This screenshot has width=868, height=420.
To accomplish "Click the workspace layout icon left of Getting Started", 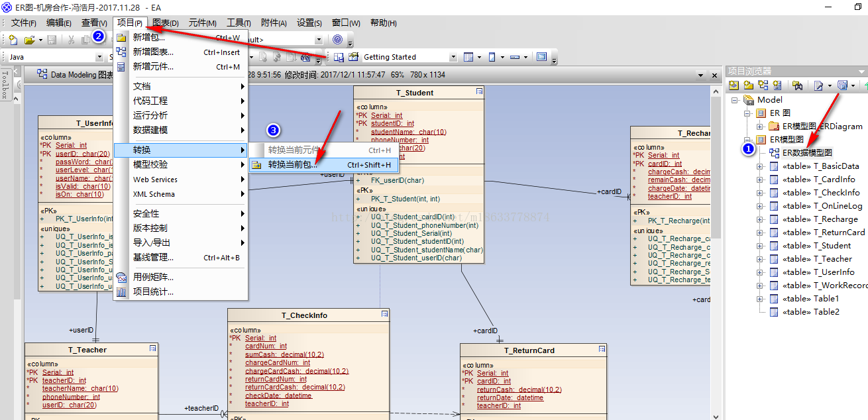I will point(339,57).
